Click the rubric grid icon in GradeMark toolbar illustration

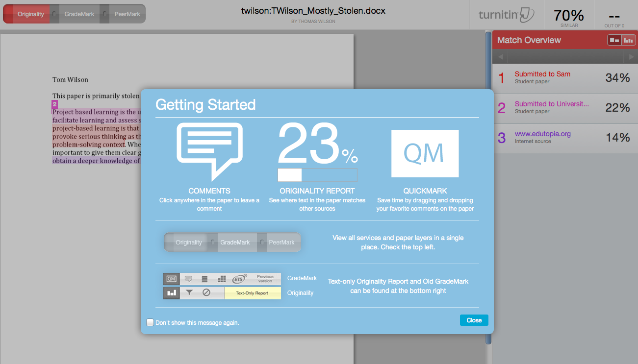point(222,279)
